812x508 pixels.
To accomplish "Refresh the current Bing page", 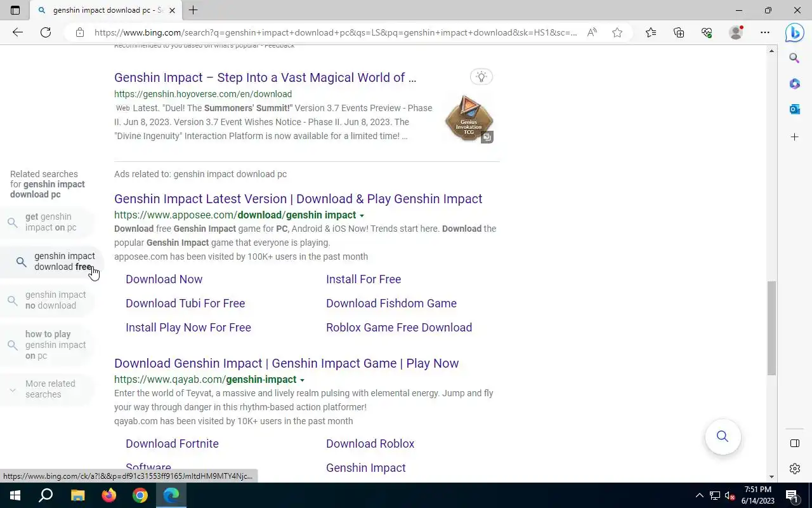I will [x=46, y=32].
